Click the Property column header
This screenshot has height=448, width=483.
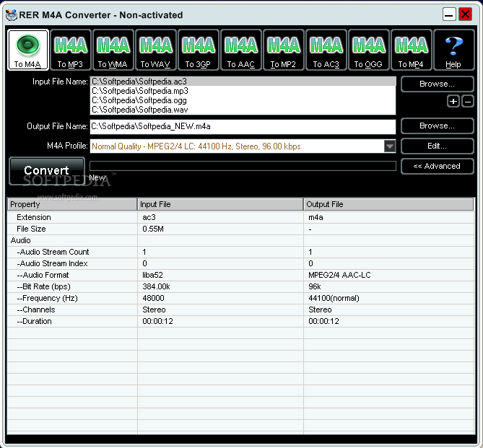pos(72,204)
